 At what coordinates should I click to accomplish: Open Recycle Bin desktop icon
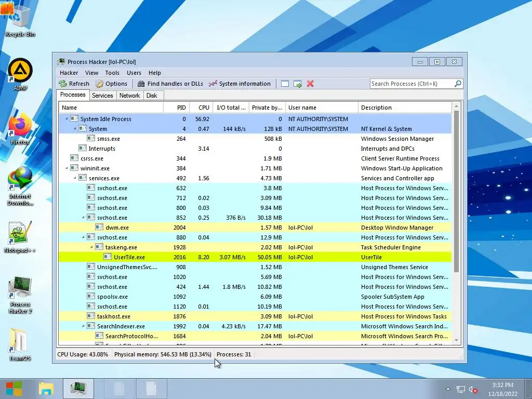coord(20,19)
